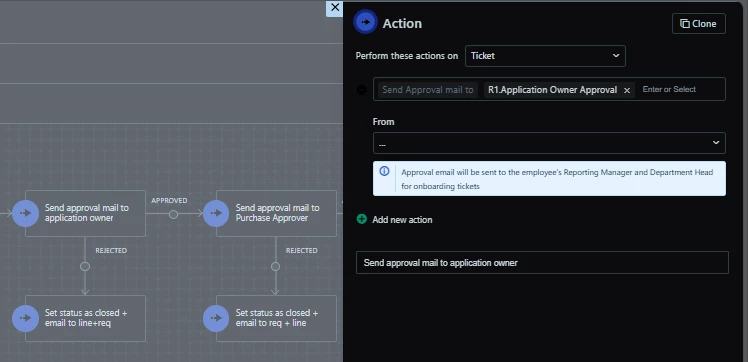748x362 pixels.
Task: Edit the action name field 'Send approval mail to application owner'
Action: pos(542,262)
